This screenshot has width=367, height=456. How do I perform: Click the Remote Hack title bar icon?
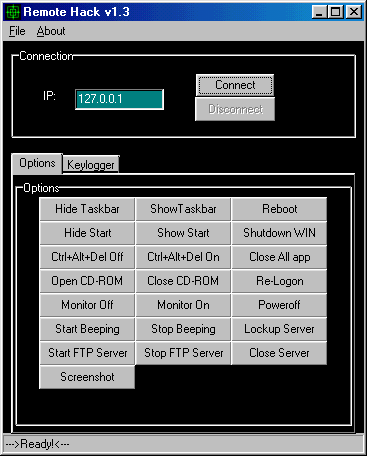(x=13, y=12)
